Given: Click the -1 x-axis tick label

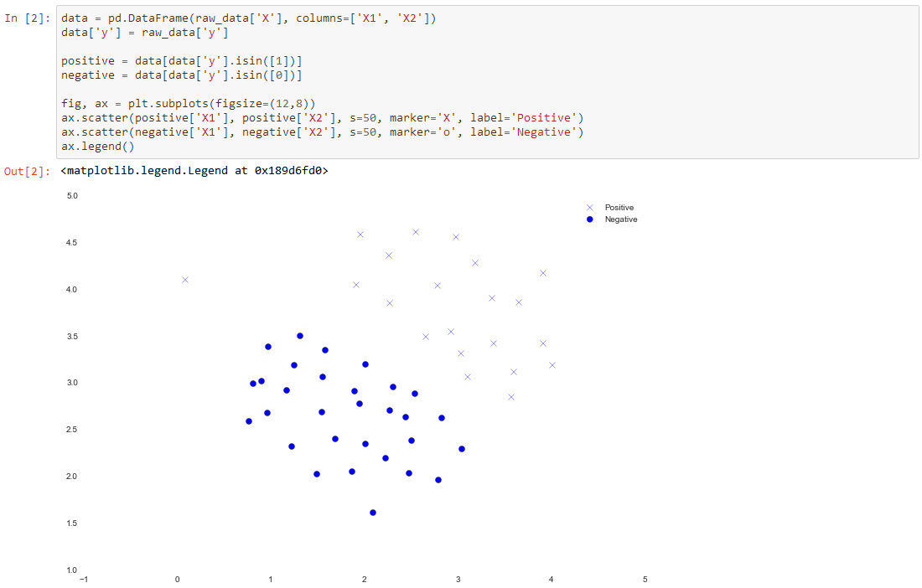Looking at the screenshot, I should click(82, 579).
